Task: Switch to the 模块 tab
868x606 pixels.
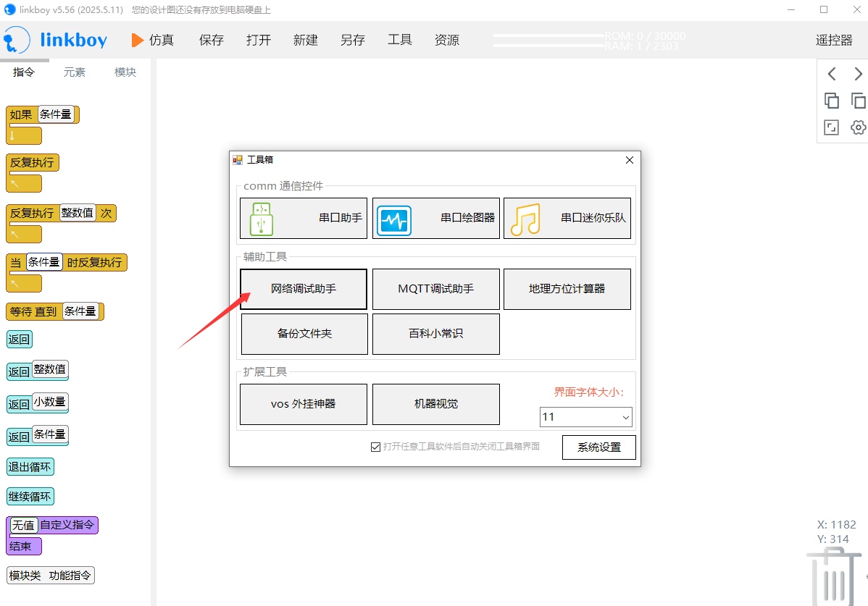Action: [x=125, y=72]
